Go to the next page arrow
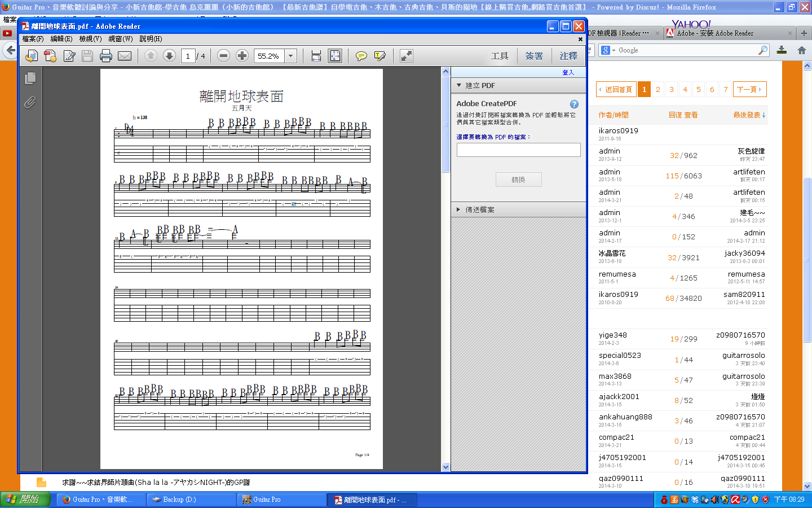The image size is (812, 508). tap(169, 55)
